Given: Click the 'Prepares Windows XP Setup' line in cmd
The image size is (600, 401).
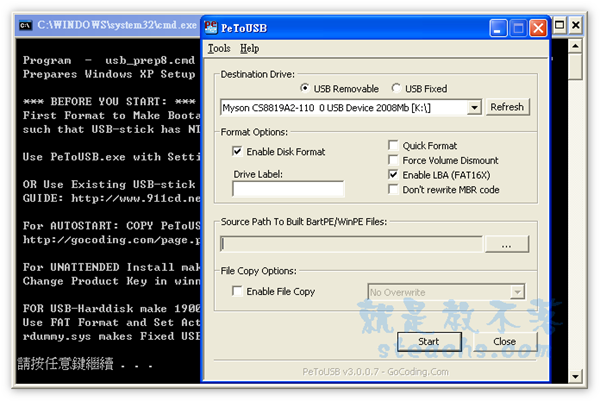Looking at the screenshot, I should tap(109, 74).
